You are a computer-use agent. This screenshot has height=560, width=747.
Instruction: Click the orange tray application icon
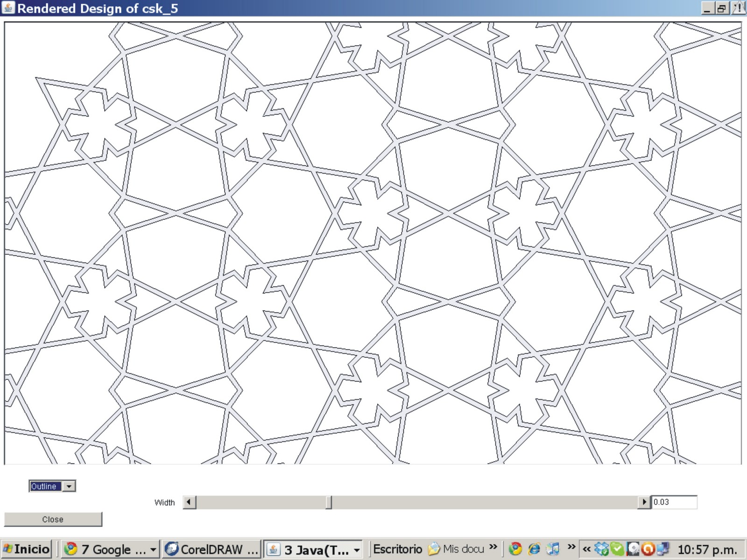click(649, 549)
